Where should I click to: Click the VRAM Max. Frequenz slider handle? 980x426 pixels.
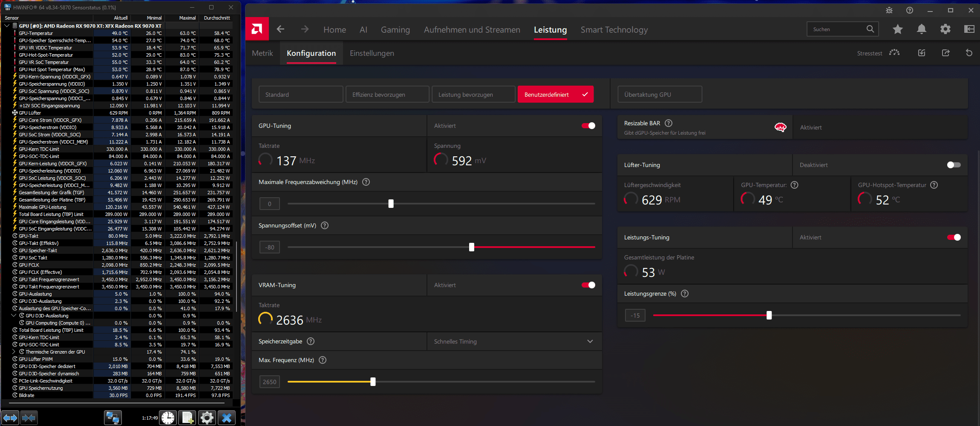click(373, 382)
